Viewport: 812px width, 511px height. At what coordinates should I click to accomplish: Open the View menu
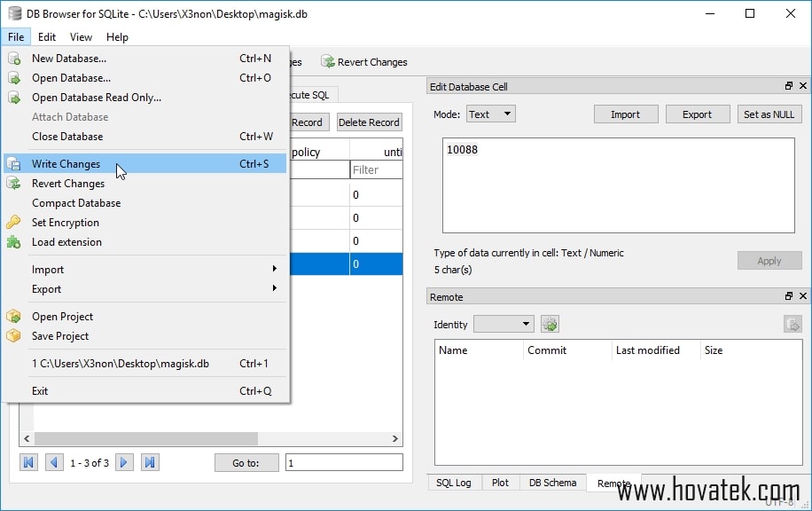pos(81,36)
